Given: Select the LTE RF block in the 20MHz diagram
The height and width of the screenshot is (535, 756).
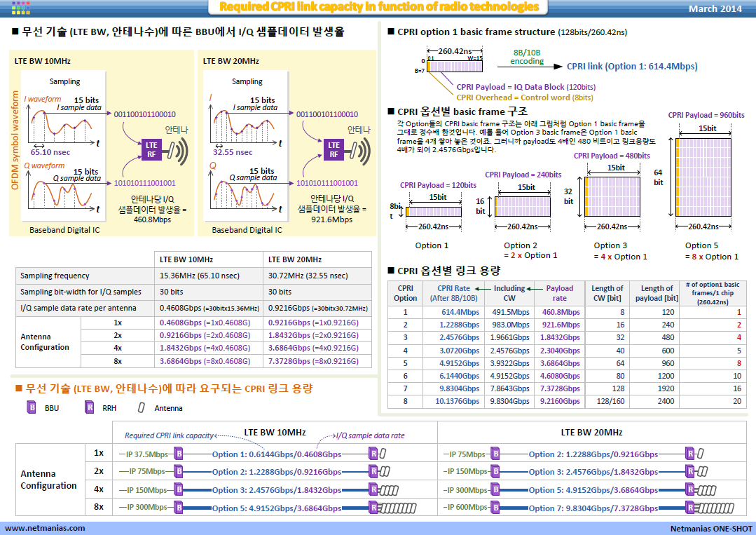Looking at the screenshot, I should (334, 149).
